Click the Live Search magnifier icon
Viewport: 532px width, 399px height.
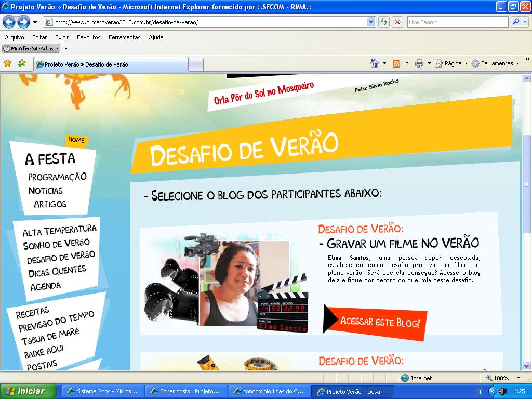[516, 22]
